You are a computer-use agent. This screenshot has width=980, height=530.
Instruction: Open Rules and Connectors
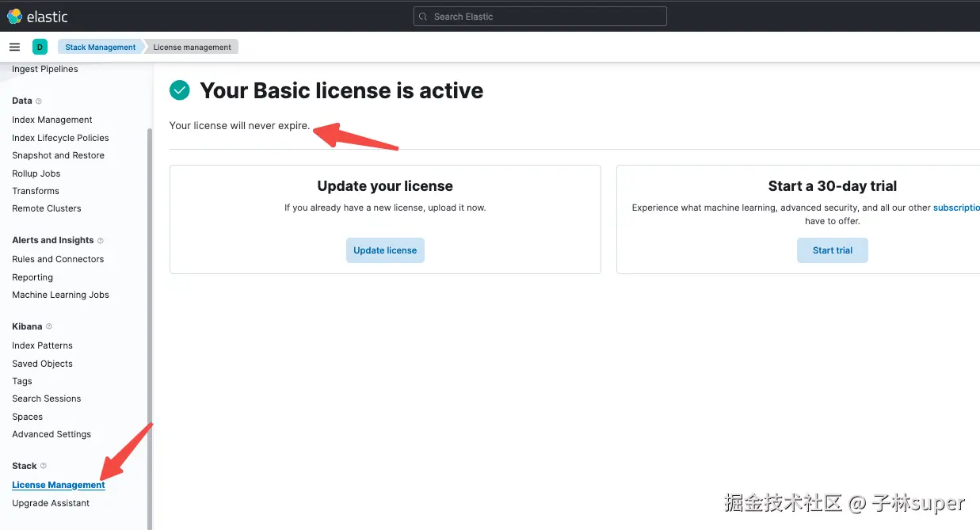pos(58,259)
